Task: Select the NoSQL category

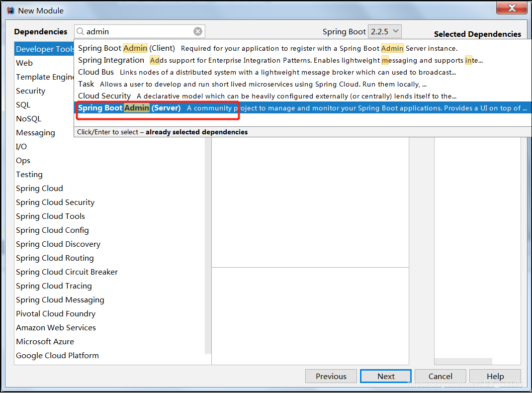Action: [44, 118]
